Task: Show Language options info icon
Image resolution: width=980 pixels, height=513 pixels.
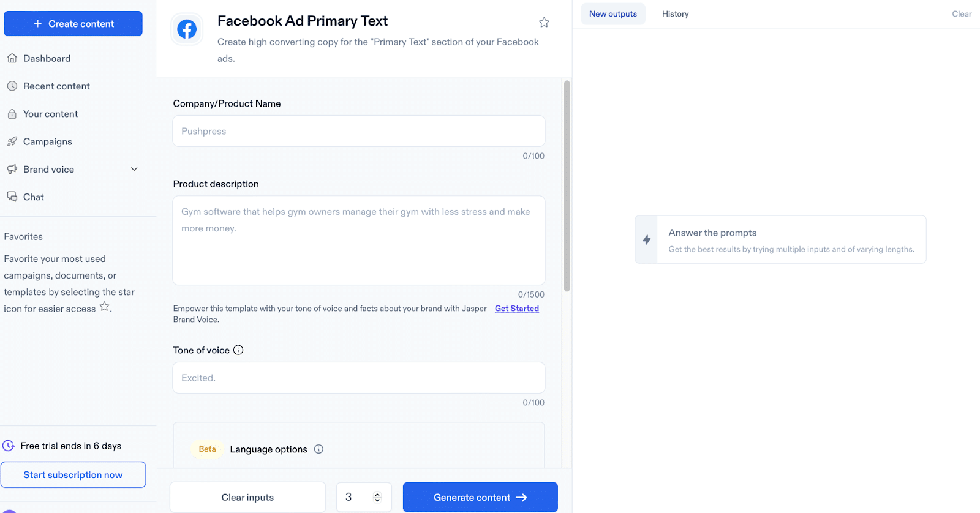Action: pos(318,449)
